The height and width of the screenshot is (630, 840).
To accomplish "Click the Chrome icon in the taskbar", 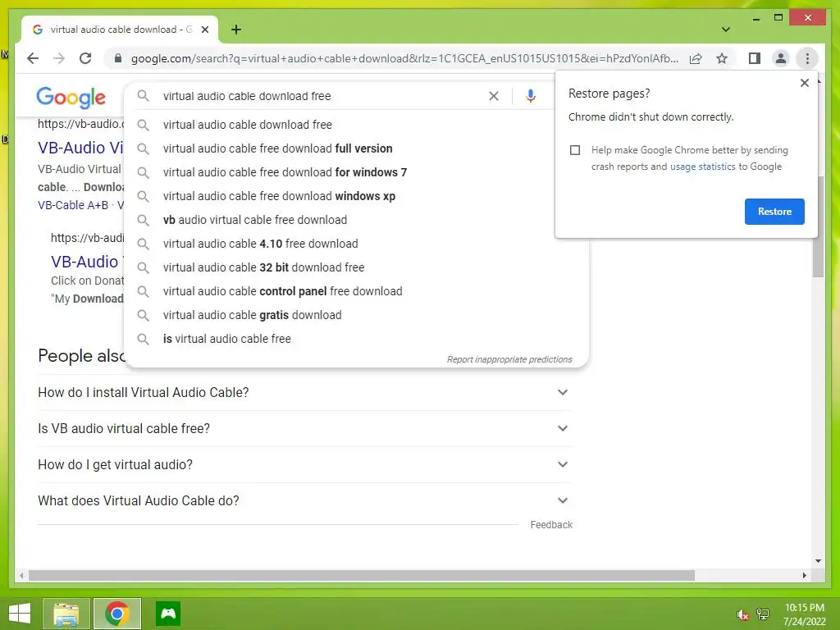I will 117,614.
